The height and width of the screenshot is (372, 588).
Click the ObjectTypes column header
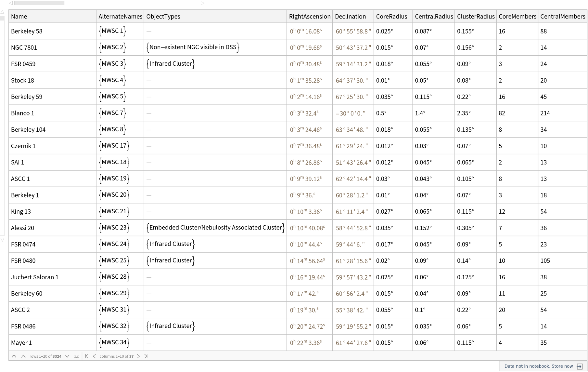163,17
